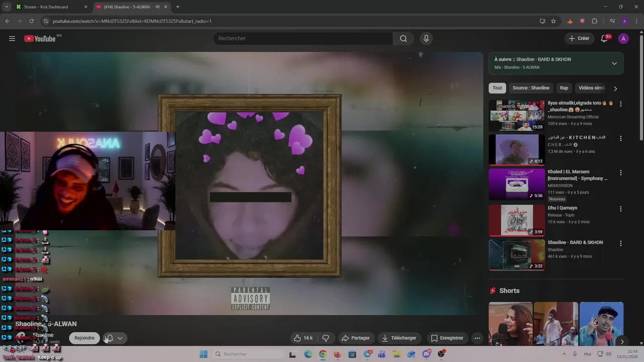Open the YouTube hamburger guide menu
The width and height of the screenshot is (644, 362).
tap(12, 39)
